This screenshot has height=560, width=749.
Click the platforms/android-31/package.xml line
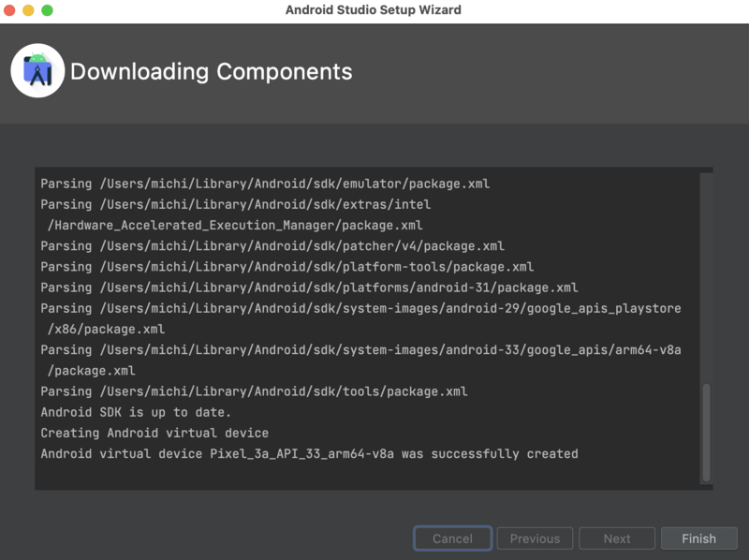tap(309, 287)
